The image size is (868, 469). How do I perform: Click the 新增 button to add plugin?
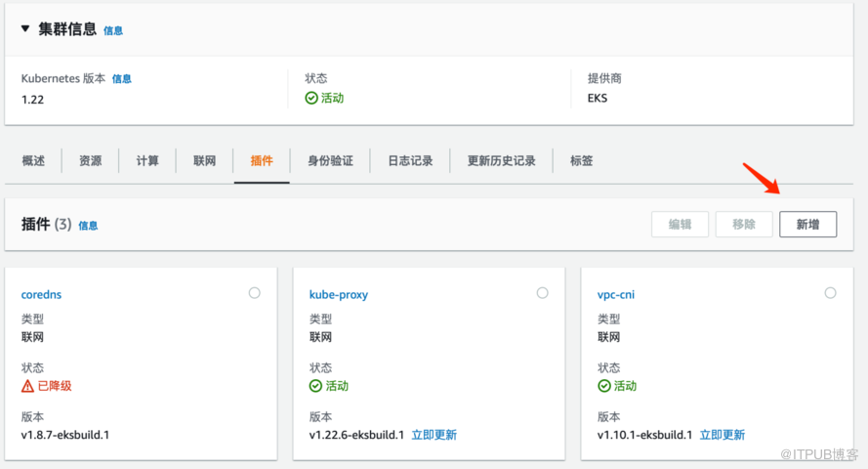click(x=807, y=224)
